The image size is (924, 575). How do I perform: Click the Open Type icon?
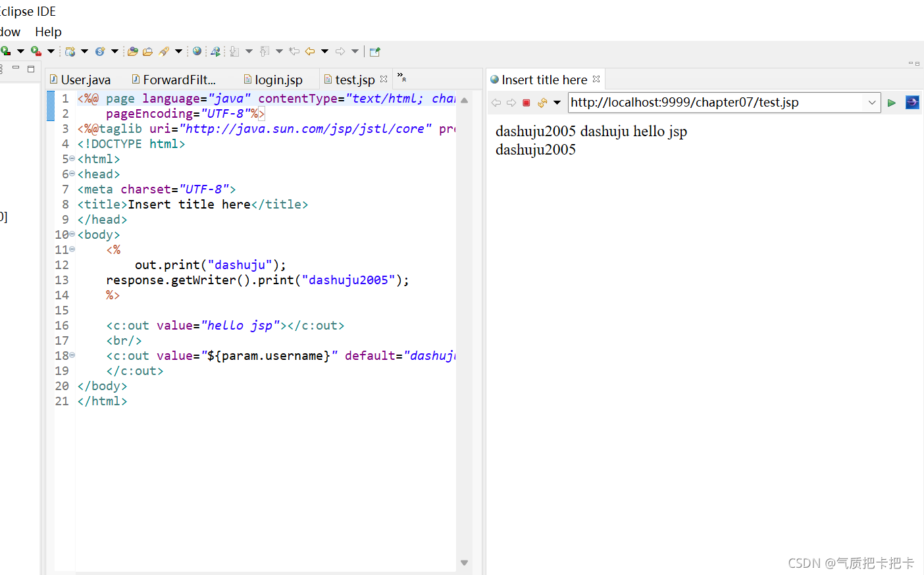pyautogui.click(x=133, y=51)
